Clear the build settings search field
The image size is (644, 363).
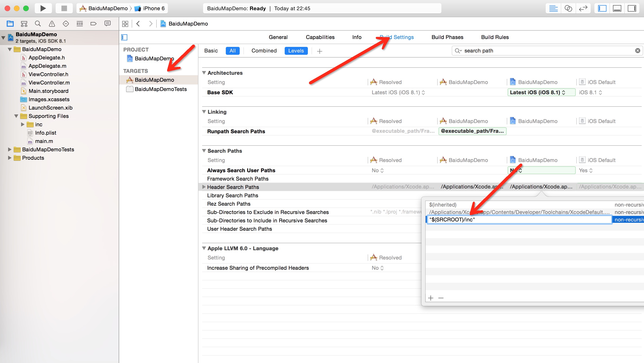pyautogui.click(x=638, y=51)
